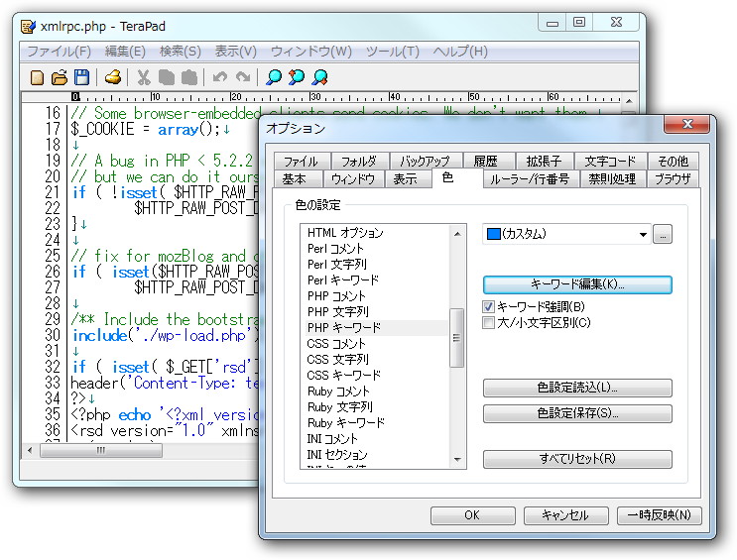
Task: Open the ツール(T) menu
Action: [x=393, y=52]
